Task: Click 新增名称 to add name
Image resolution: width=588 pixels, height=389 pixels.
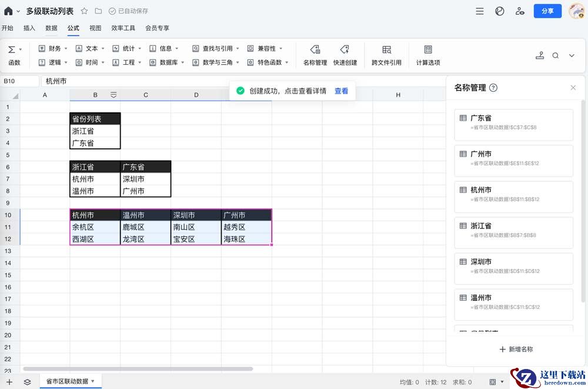Action: [516, 349]
